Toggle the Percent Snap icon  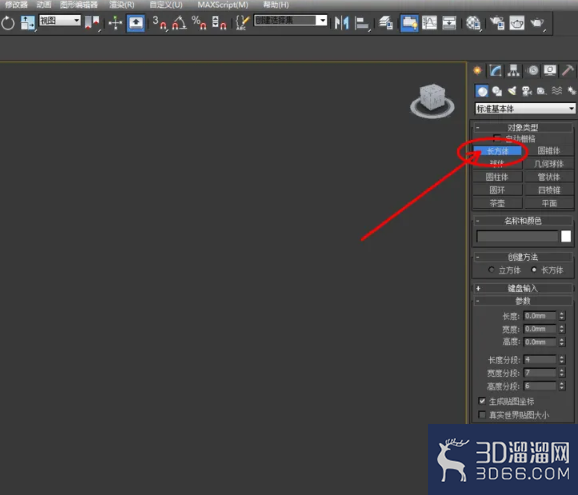[199, 23]
